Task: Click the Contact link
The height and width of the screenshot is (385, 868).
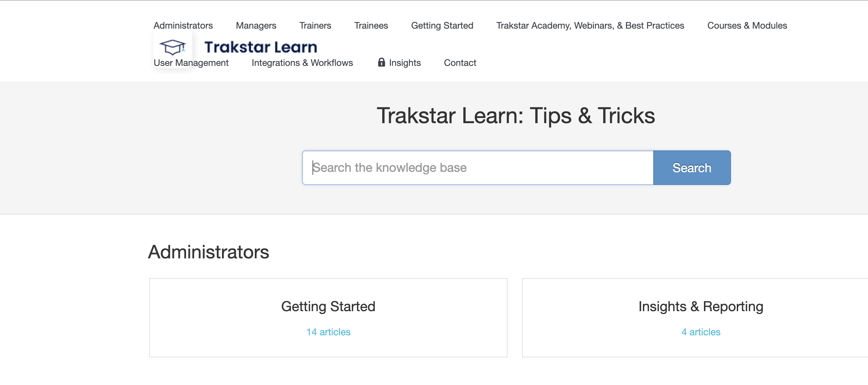Action: point(460,63)
